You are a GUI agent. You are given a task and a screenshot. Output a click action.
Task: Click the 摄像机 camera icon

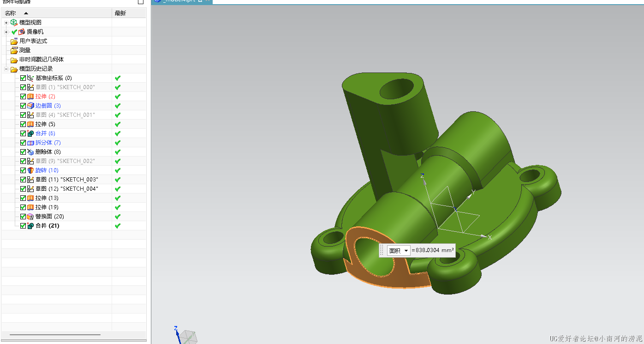[x=22, y=32]
